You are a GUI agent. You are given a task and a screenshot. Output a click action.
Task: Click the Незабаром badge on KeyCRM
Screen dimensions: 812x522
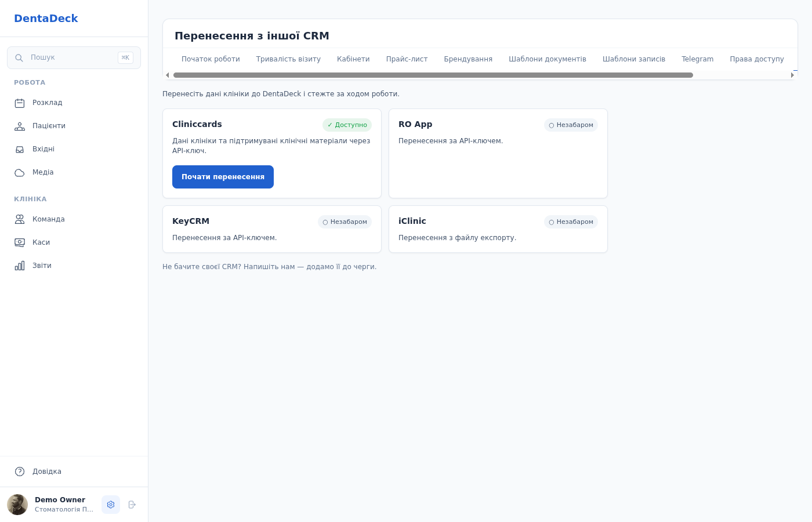345,222
